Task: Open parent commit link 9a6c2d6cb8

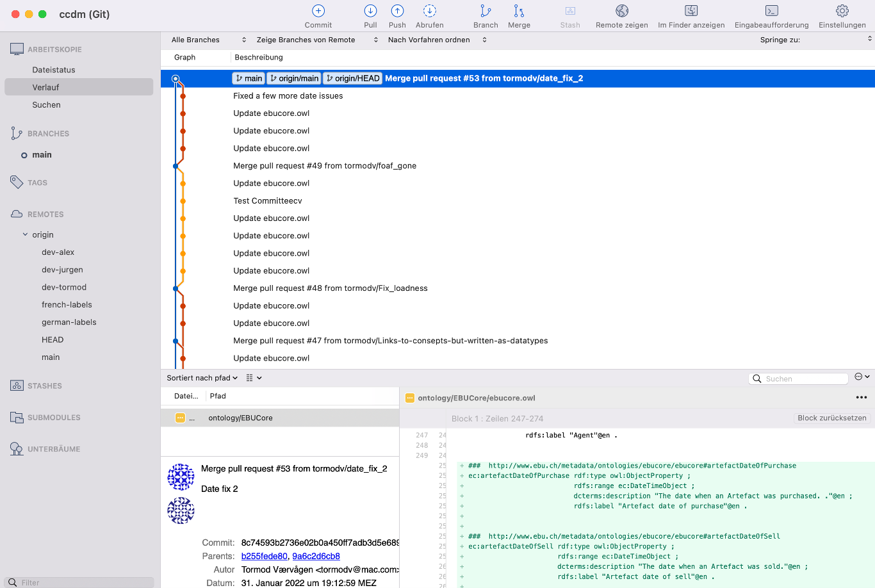Action: (316, 557)
